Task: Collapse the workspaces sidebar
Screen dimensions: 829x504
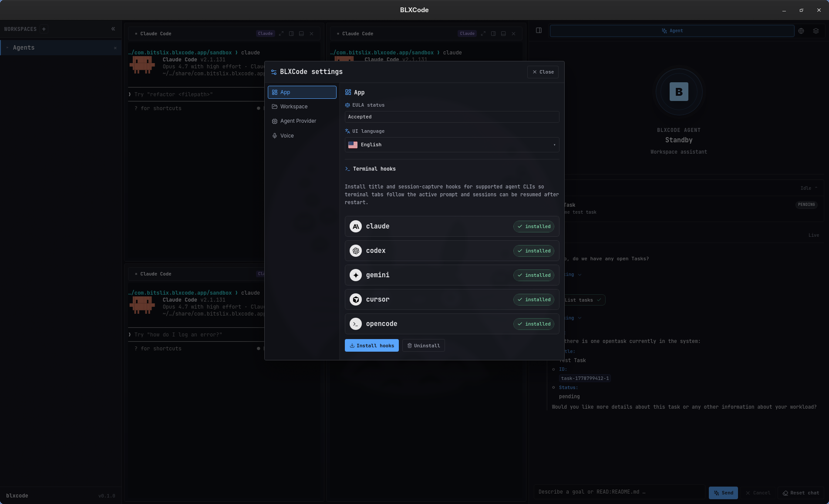Action: click(x=113, y=29)
